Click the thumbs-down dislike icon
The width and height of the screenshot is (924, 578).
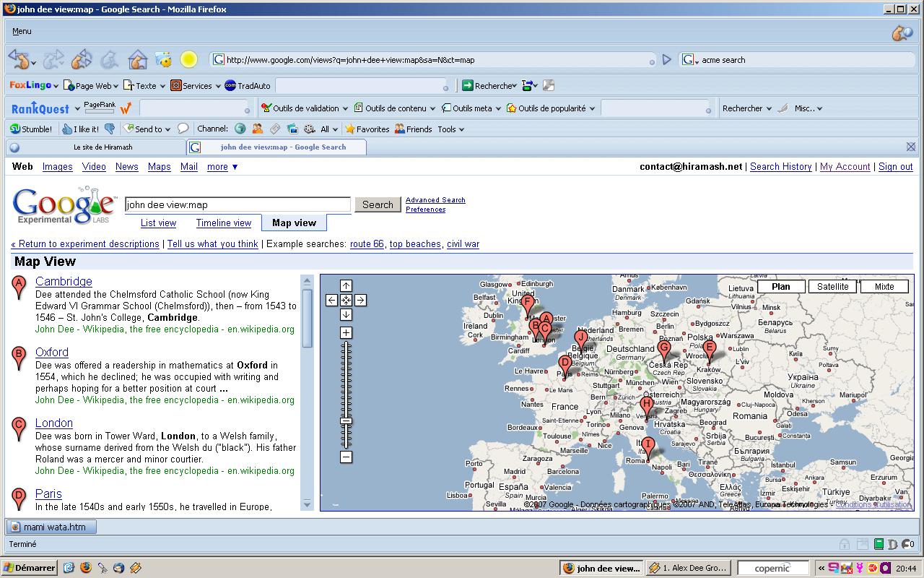pyautogui.click(x=110, y=129)
